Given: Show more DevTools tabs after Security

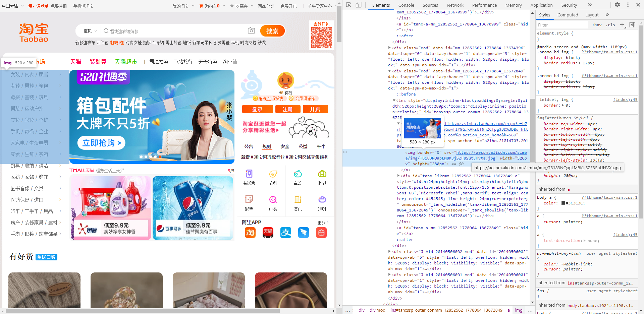Looking at the screenshot, I should click(590, 5).
